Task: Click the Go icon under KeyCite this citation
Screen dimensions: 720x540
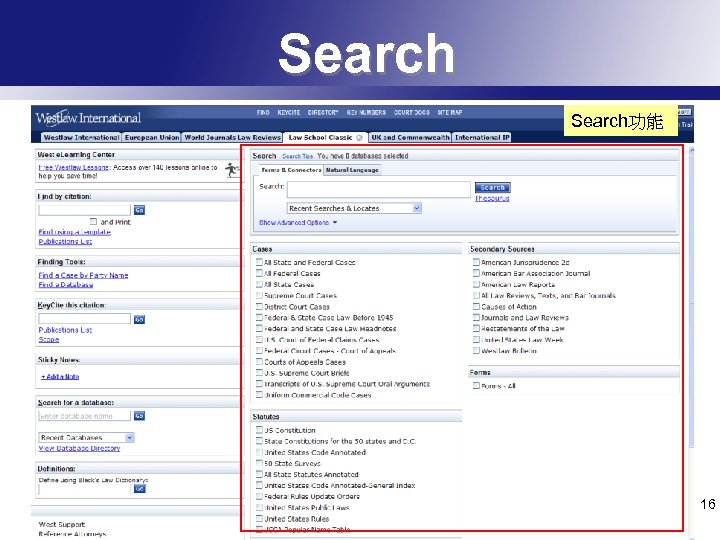Action: 139,319
